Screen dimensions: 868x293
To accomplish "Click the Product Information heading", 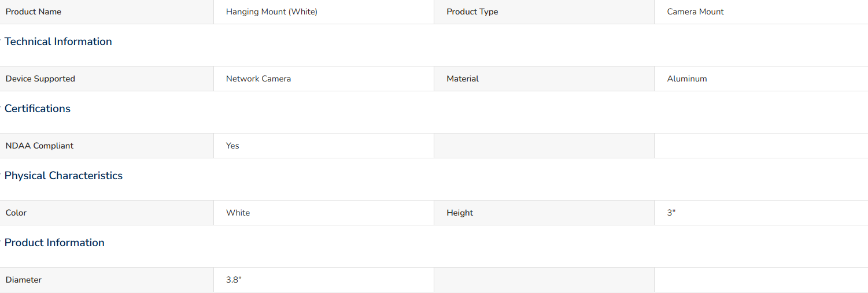I will [x=54, y=243].
